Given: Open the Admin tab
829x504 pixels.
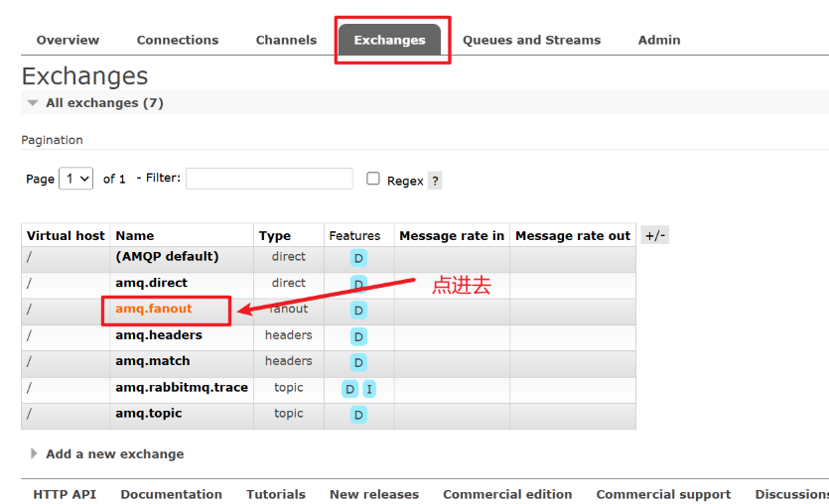Looking at the screenshot, I should [x=659, y=40].
